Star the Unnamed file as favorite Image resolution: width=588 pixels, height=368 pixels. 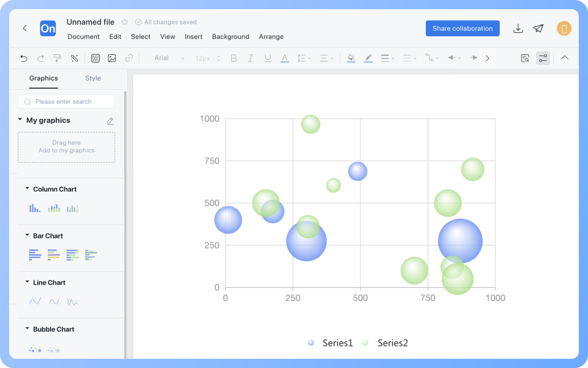pyautogui.click(x=124, y=22)
